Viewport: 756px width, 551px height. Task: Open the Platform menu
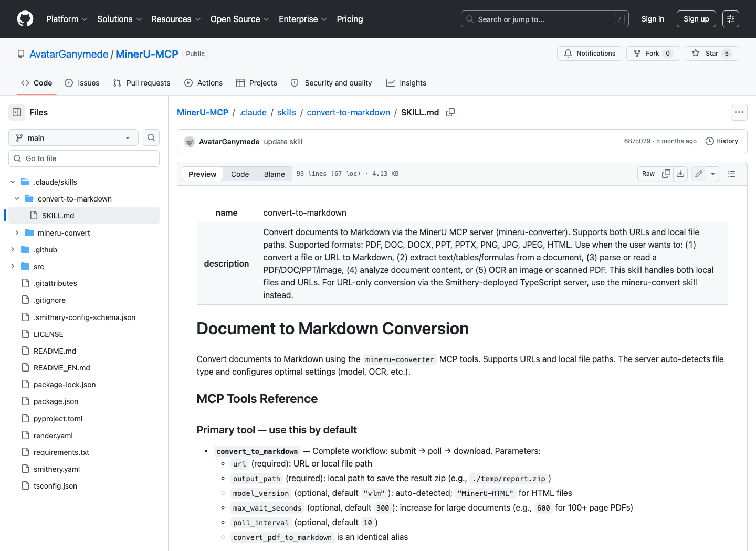pyautogui.click(x=67, y=19)
